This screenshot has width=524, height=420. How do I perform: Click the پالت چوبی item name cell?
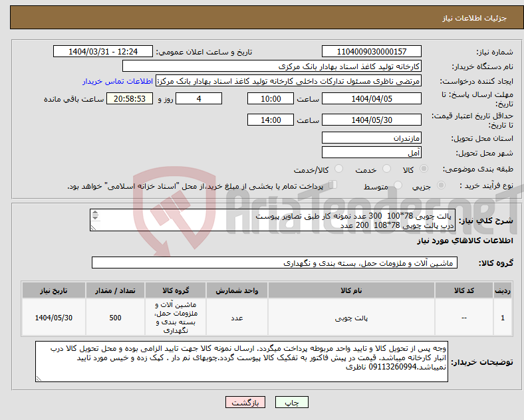(351, 318)
